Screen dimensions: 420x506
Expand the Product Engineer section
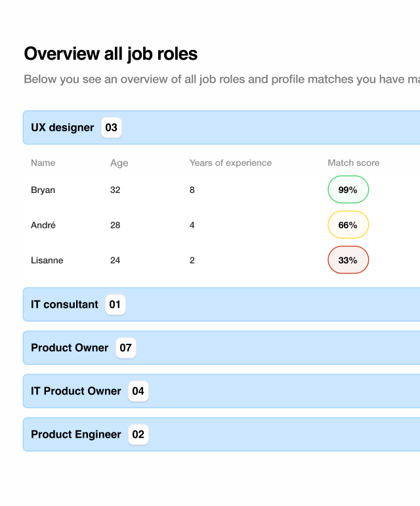(76, 434)
